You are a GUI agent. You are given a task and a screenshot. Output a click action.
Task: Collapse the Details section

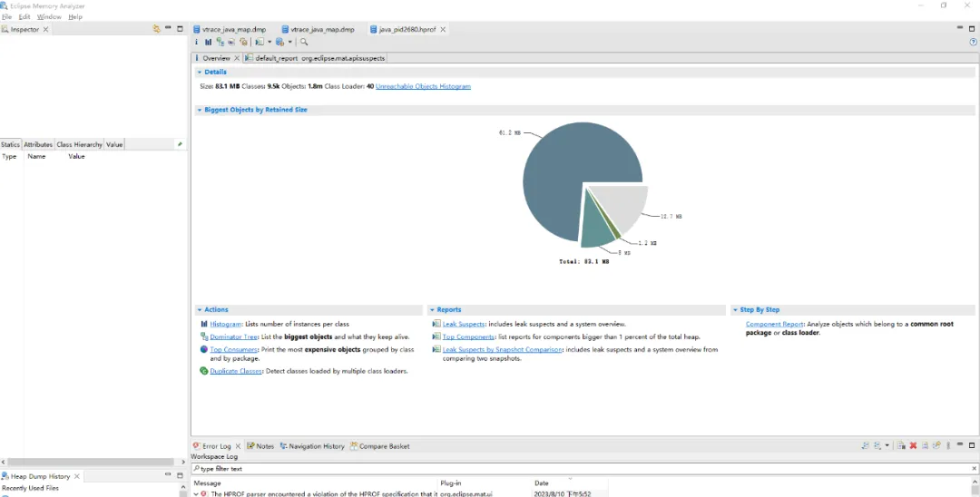coord(200,73)
